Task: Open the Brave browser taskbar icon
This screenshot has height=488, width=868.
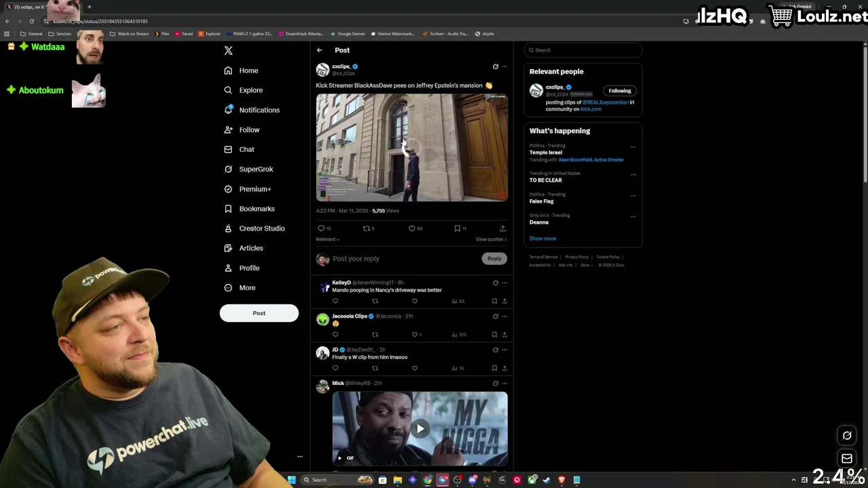Action: (561, 480)
